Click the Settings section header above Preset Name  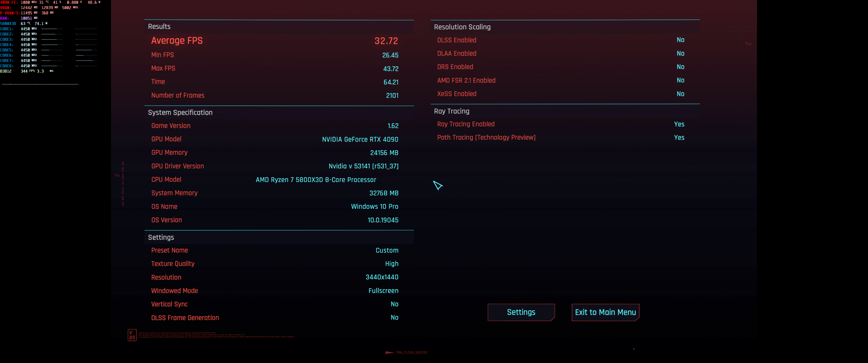click(x=161, y=237)
